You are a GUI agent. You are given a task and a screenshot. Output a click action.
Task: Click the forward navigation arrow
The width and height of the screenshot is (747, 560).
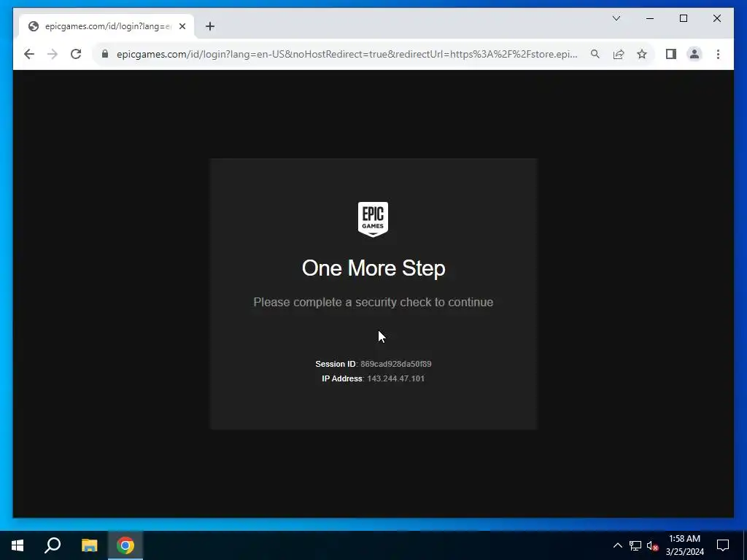(x=53, y=54)
